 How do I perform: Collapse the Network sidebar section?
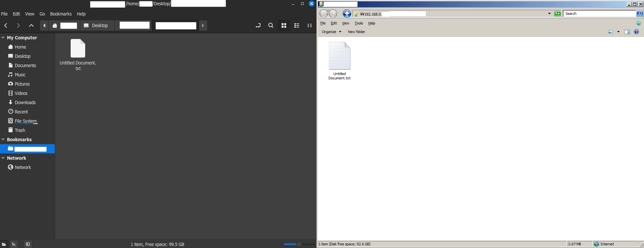point(3,158)
